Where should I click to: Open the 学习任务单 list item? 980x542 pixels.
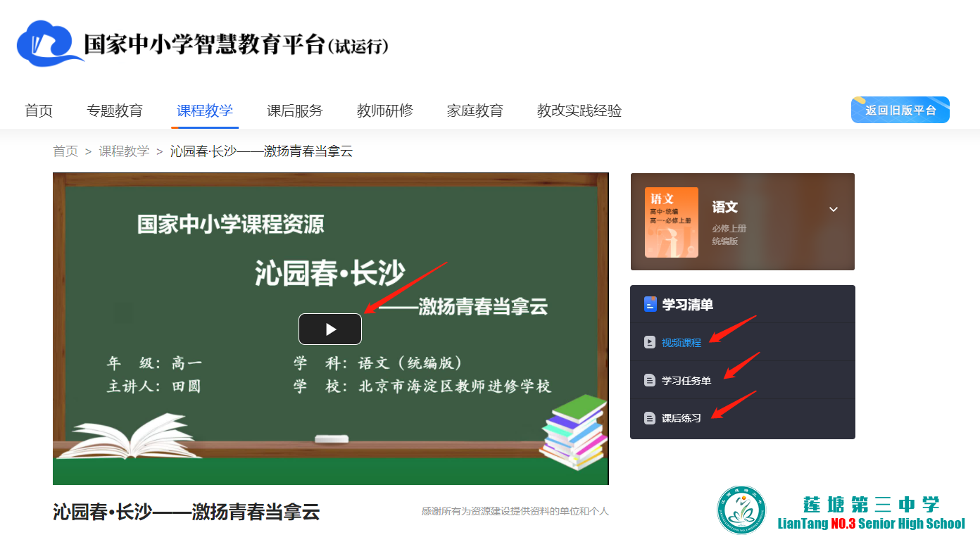coord(743,380)
